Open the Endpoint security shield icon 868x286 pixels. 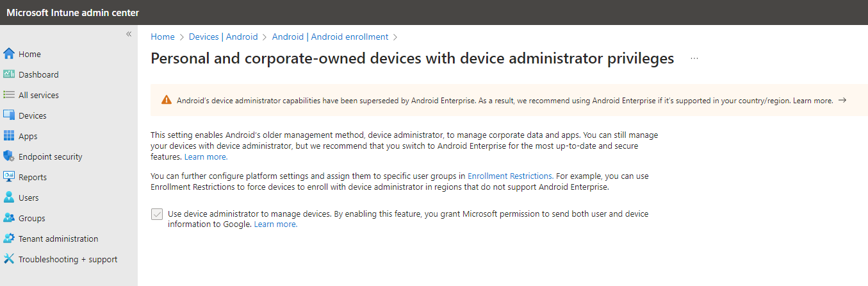9,156
